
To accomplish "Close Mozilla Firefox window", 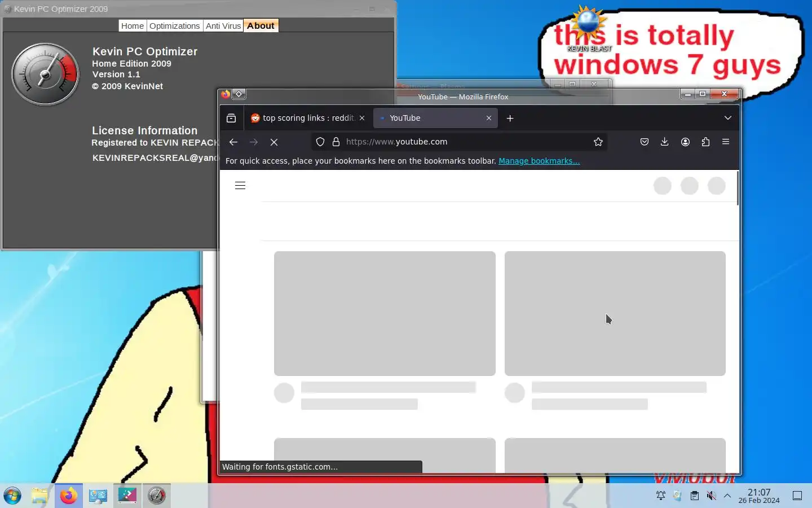I will 725,94.
